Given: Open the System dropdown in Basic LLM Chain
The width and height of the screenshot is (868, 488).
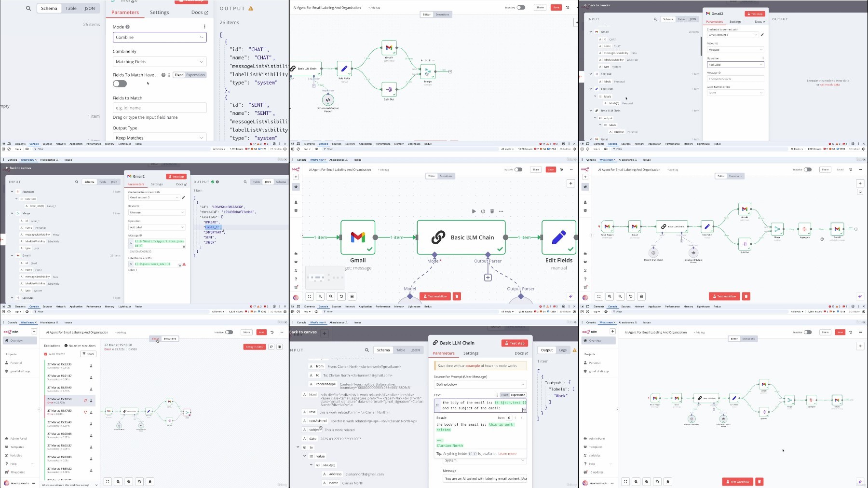Looking at the screenshot, I should 485,460.
